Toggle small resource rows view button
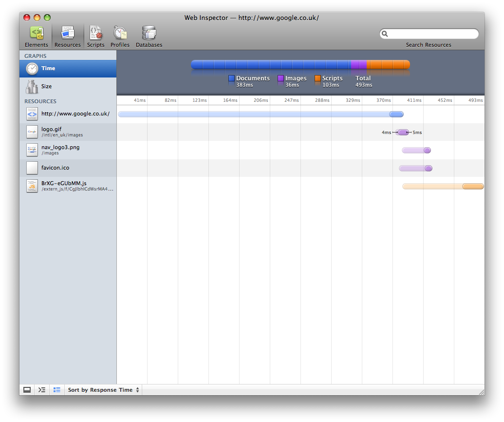The width and height of the screenshot is (504, 422). (x=57, y=390)
